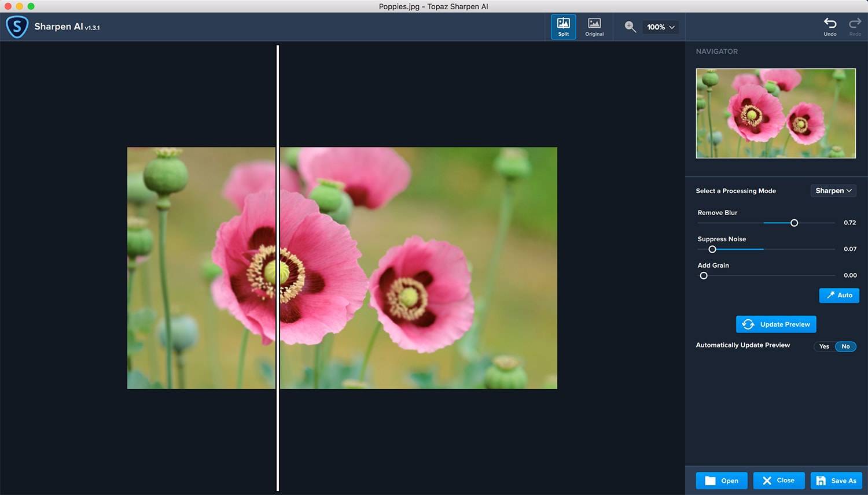Click the zoom magnifier icon
This screenshot has height=495, width=868.
pos(630,27)
